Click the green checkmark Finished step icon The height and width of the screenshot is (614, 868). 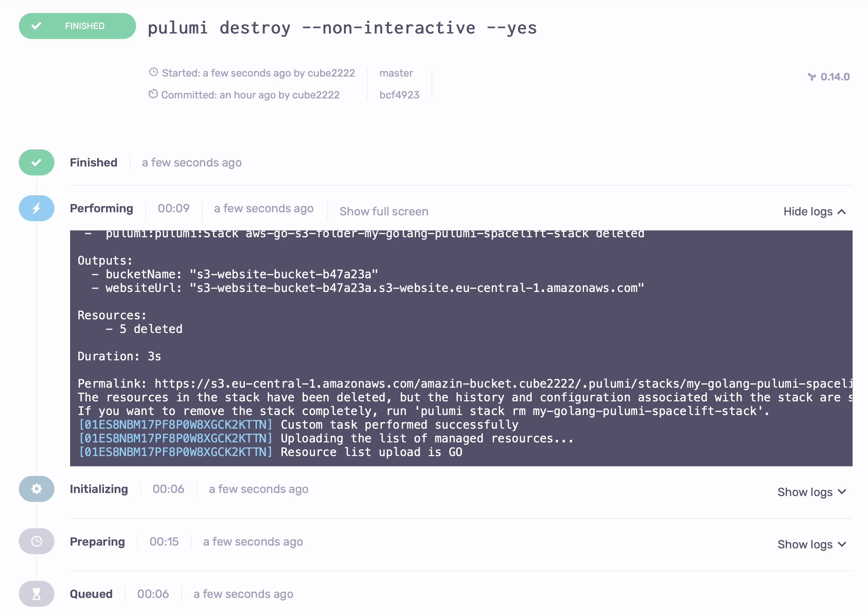[36, 162]
